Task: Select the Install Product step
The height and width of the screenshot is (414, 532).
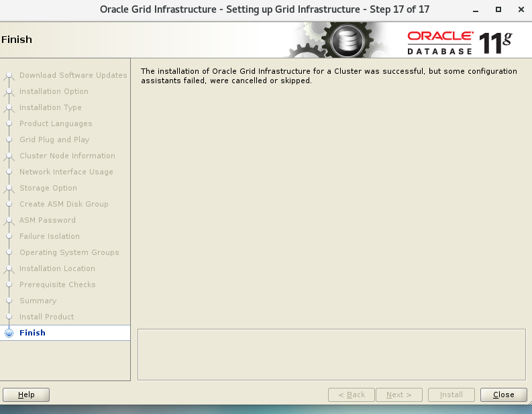Action: (x=46, y=317)
